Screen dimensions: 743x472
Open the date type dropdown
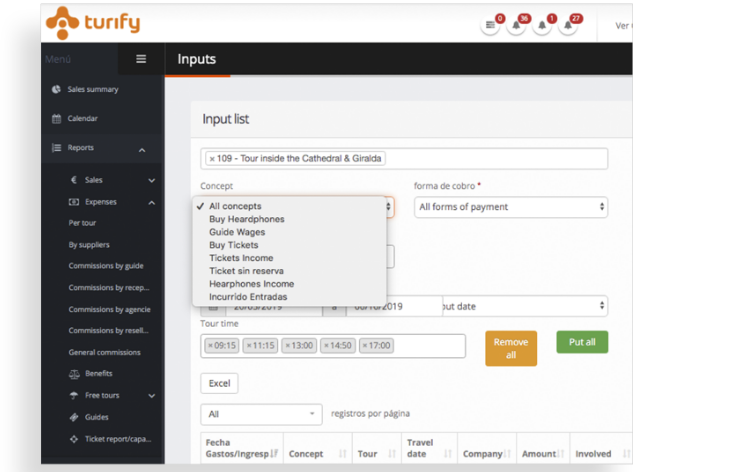pos(525,306)
